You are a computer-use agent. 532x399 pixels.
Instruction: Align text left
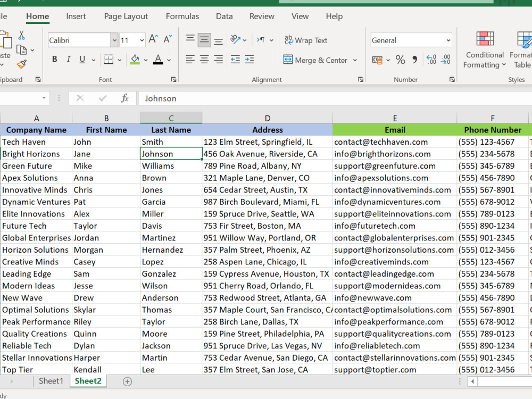tap(190, 60)
